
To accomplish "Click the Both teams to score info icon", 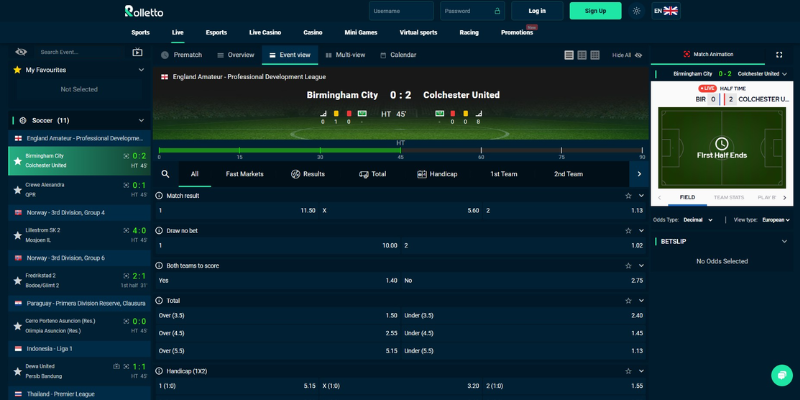I will (159, 266).
